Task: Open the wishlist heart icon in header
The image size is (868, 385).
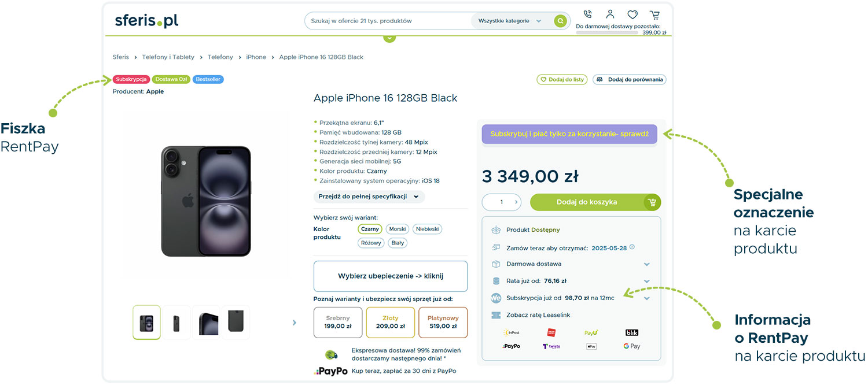Action: pyautogui.click(x=632, y=14)
